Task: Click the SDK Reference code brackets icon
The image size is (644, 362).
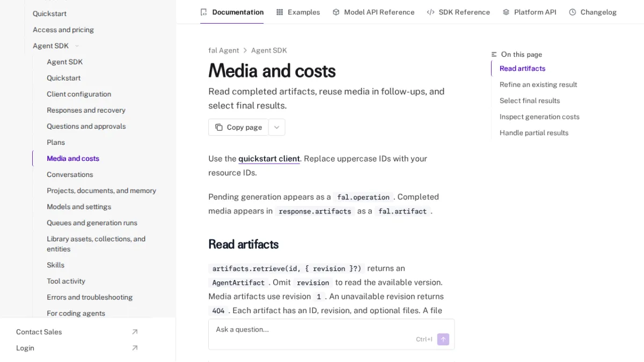Action: [x=430, y=12]
